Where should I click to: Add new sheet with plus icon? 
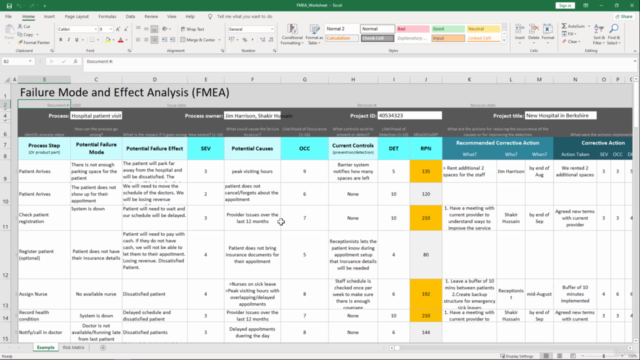click(x=103, y=348)
